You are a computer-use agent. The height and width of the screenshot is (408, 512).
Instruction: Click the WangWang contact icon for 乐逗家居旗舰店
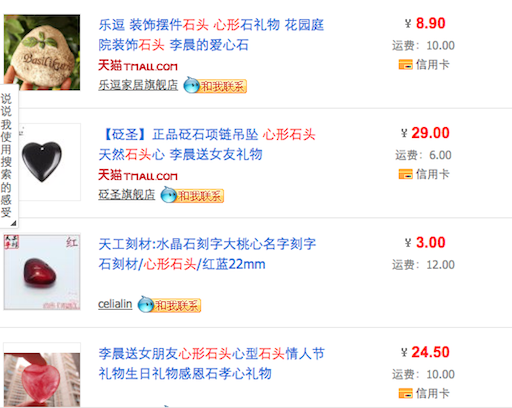pyautogui.click(x=215, y=86)
